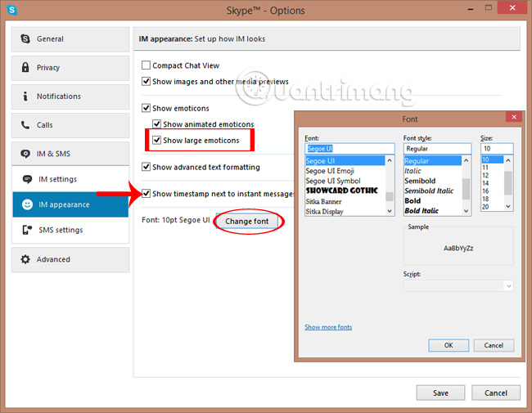532x413 pixels.
Task: Click the IM appearance smiley icon
Action: click(x=27, y=204)
